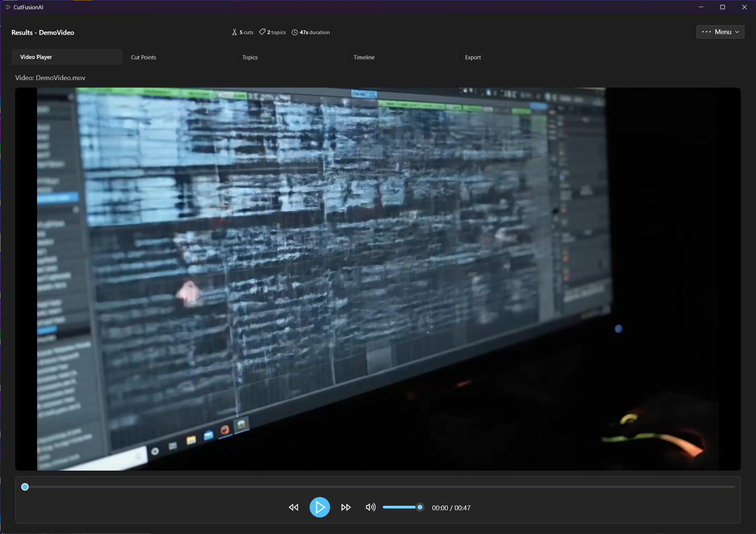Mute audio via the speaker icon

coord(370,507)
